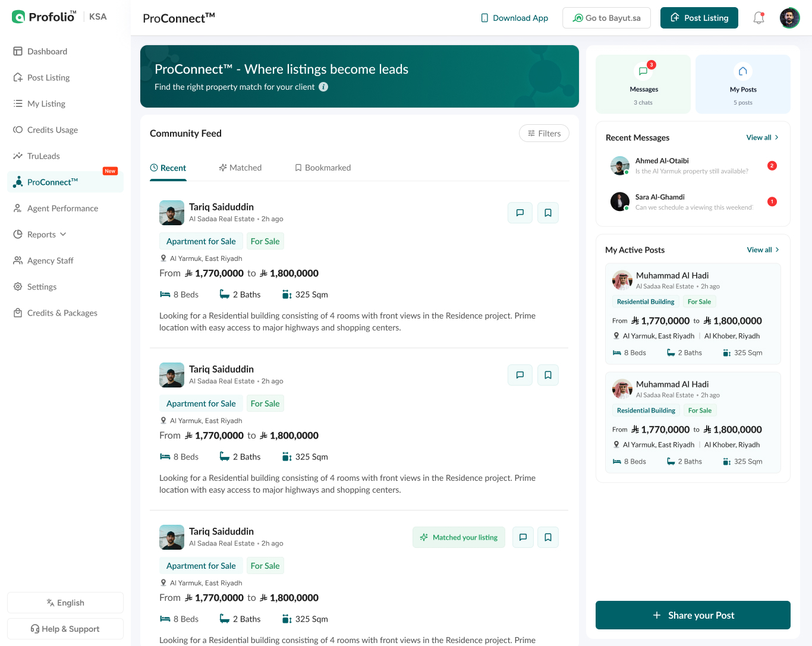
Task: Bookmark the first Tariq Saiduddin post
Action: click(x=548, y=213)
